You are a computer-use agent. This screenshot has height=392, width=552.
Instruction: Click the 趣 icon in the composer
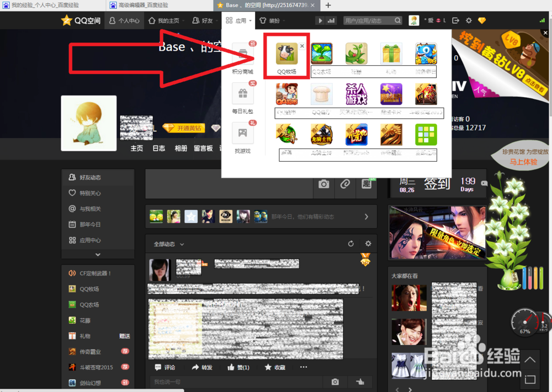(x=367, y=184)
